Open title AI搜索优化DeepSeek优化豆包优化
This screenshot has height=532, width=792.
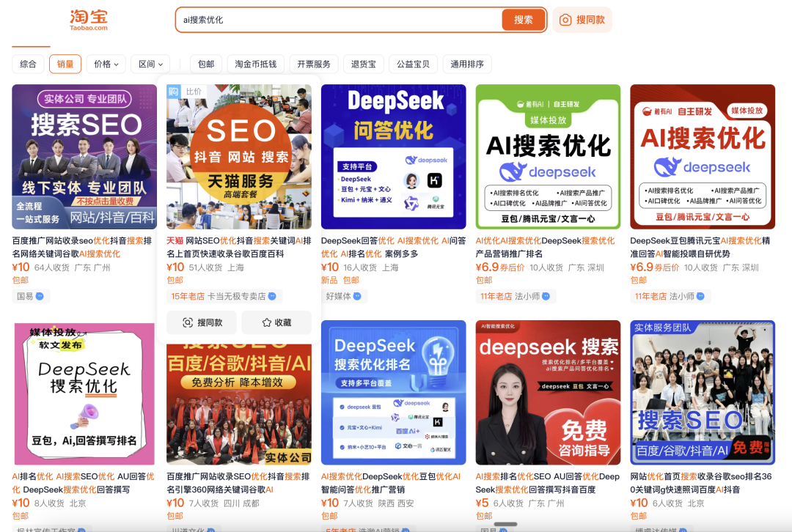coord(391,483)
